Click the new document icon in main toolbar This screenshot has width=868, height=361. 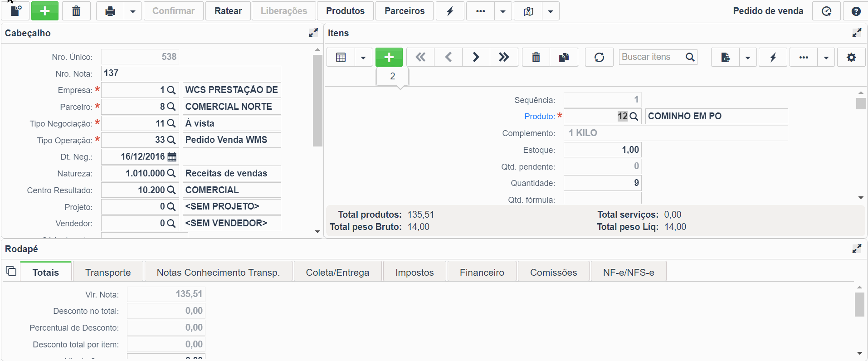tap(16, 11)
